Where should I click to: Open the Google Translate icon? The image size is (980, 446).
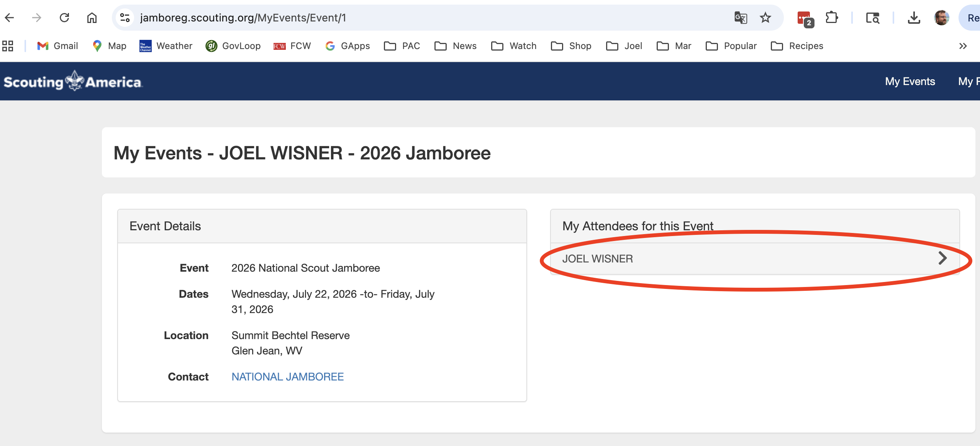740,18
